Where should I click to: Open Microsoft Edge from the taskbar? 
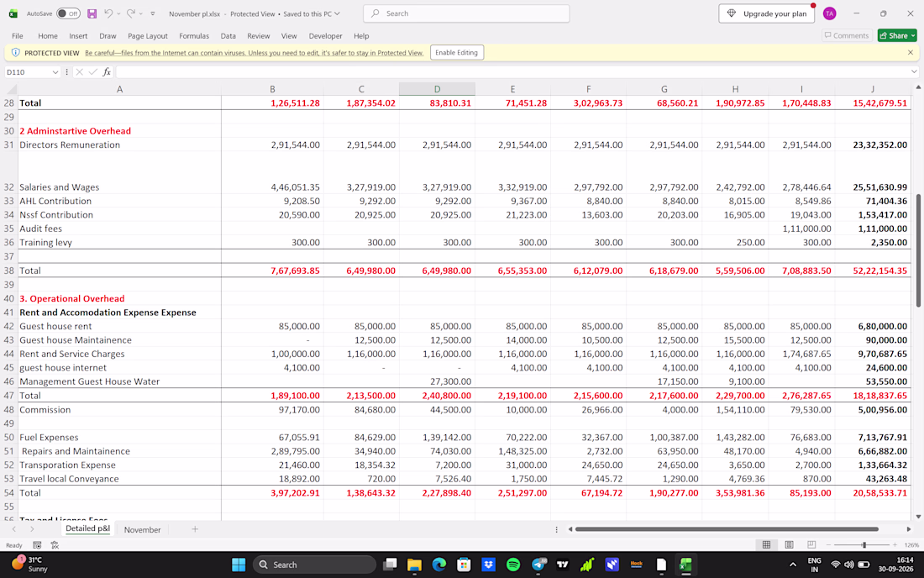coord(439,565)
